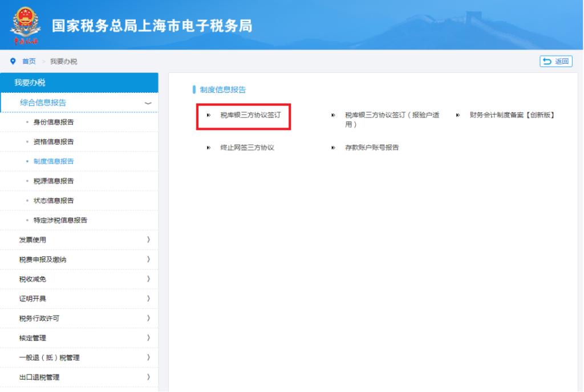Click arrow bullet beside 税库银三方协议签订
The width and height of the screenshot is (584, 392).
pyautogui.click(x=209, y=115)
